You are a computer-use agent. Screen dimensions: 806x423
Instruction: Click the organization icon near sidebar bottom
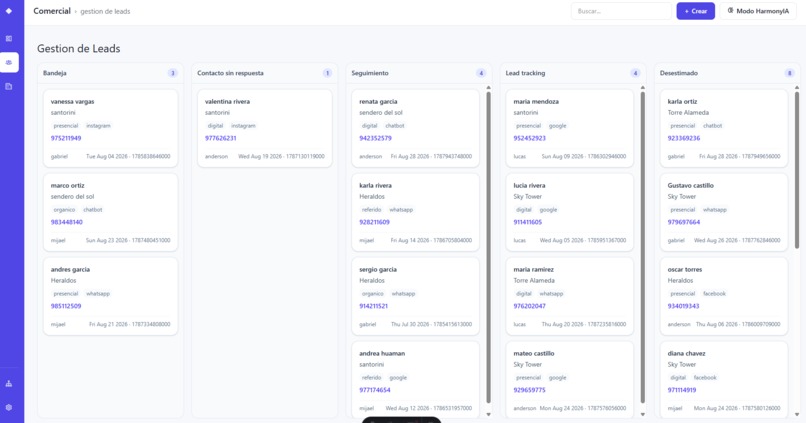coord(9,383)
